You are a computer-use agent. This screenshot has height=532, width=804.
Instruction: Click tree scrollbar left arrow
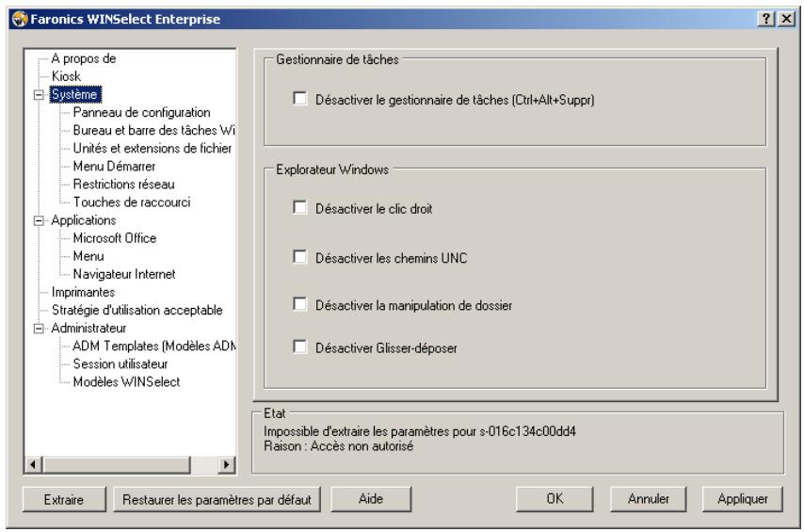pos(33,465)
